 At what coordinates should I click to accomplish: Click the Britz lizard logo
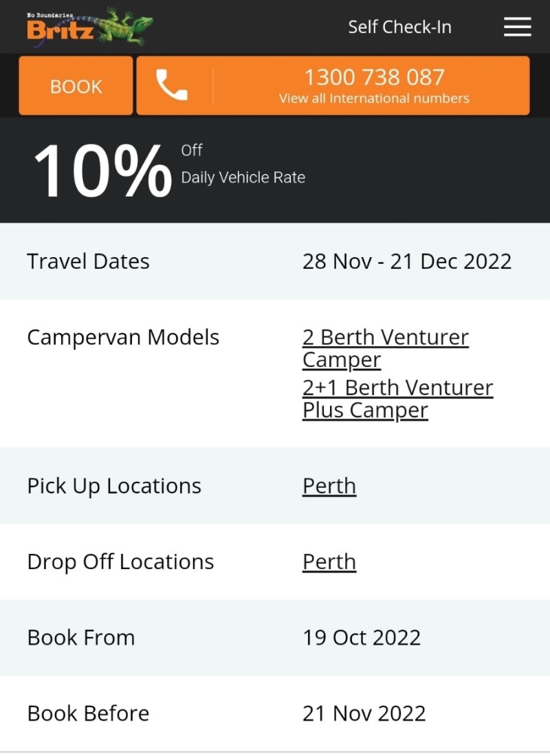click(x=90, y=27)
